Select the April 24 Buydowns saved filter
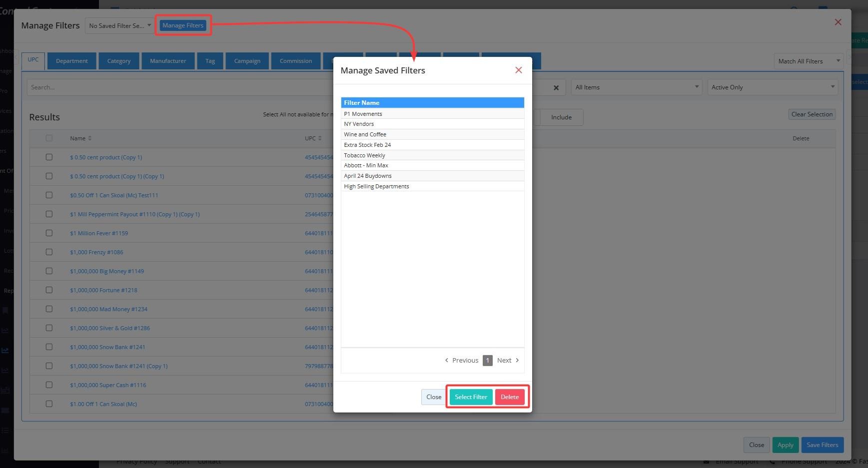The width and height of the screenshot is (868, 468). click(432, 176)
